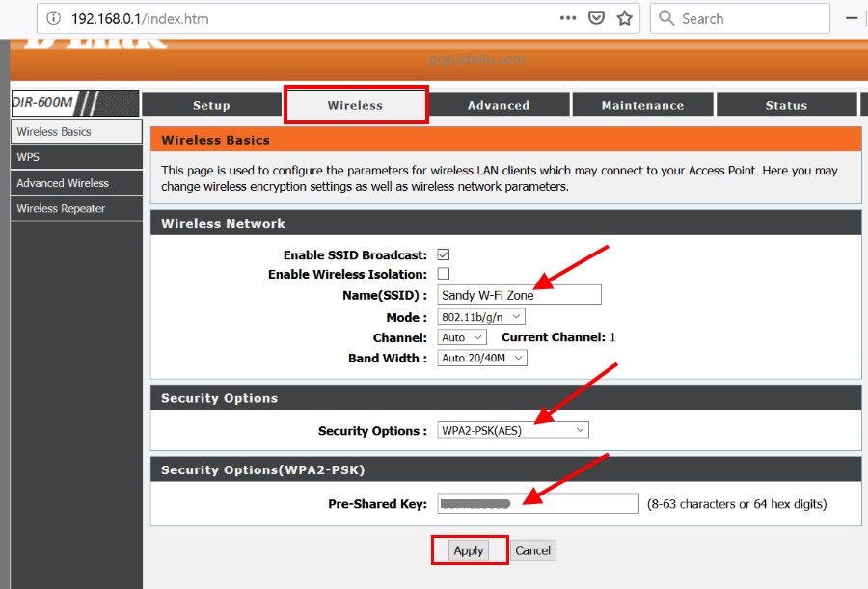Click the Cancel button
This screenshot has width=868, height=589.
[532, 551]
